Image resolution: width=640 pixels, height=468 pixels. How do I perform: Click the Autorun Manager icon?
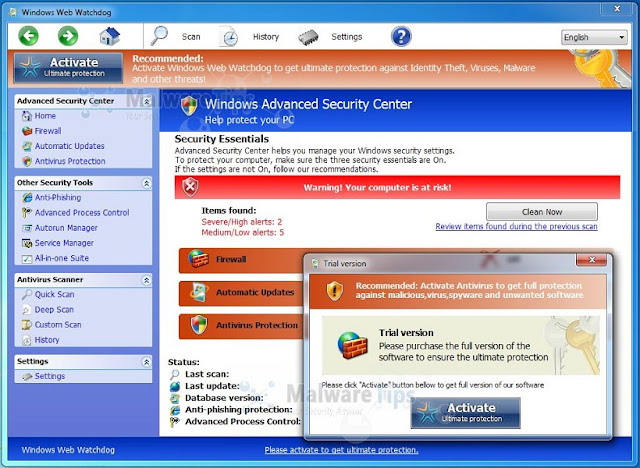click(x=27, y=228)
